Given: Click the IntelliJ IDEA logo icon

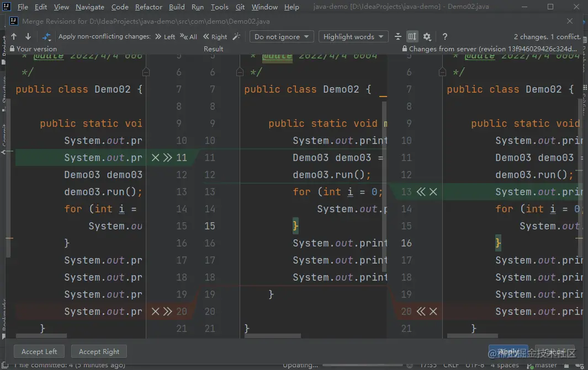Looking at the screenshot, I should pos(7,7).
